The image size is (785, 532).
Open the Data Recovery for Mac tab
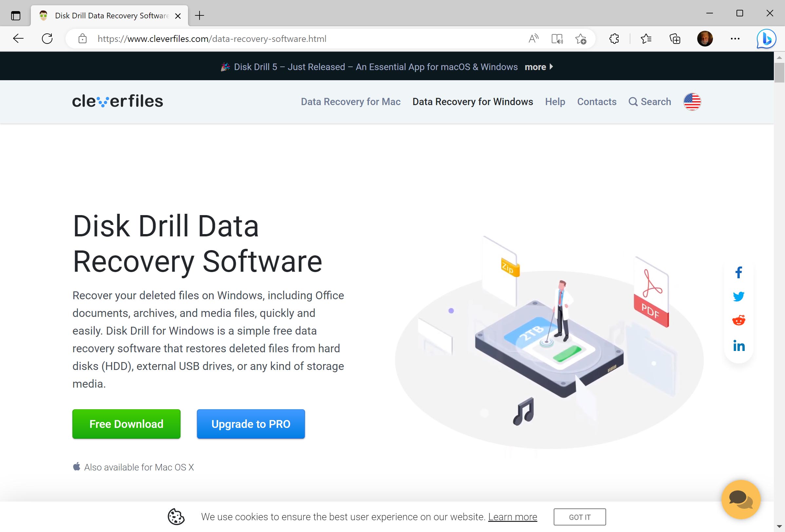pos(351,101)
